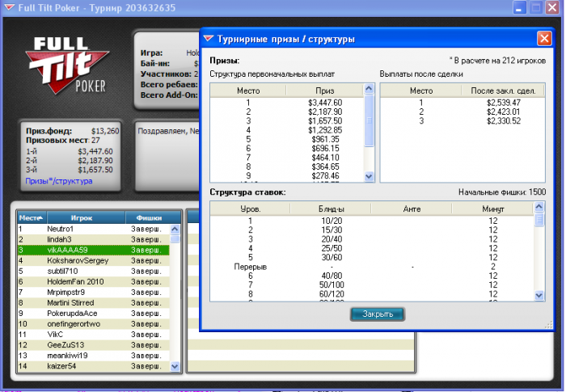This screenshot has width=566, height=392.
Task: Click the Уров. column header
Action: tap(250, 209)
